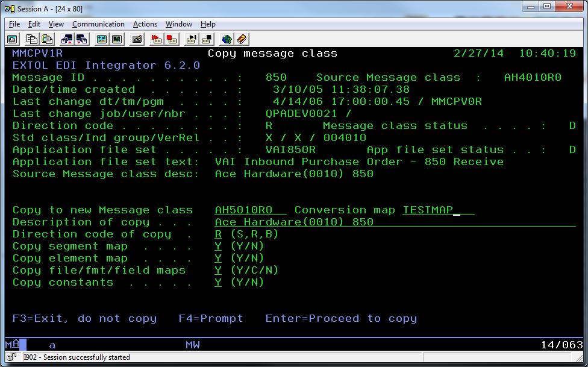The image size is (588, 367).
Task: Click 'EXTOL EDI Integrator 6.2.0' text
Action: pyautogui.click(x=106, y=65)
